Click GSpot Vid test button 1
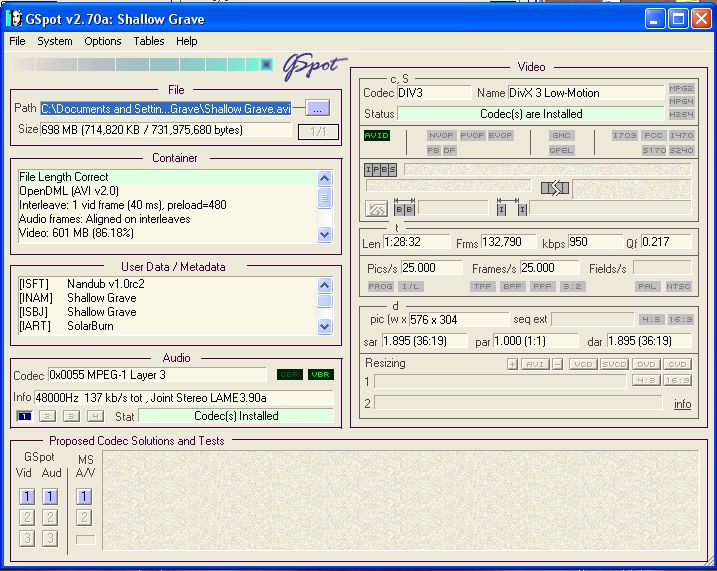717x571 pixels. [x=27, y=496]
